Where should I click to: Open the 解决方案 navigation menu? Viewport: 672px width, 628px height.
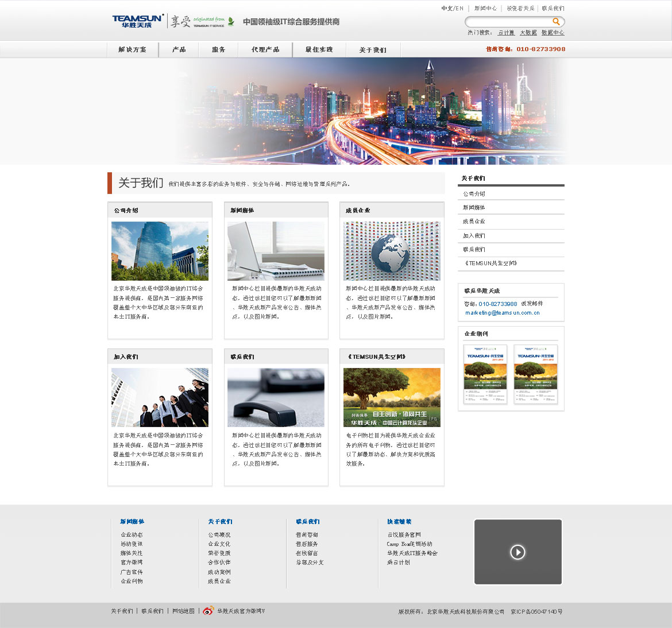(133, 50)
